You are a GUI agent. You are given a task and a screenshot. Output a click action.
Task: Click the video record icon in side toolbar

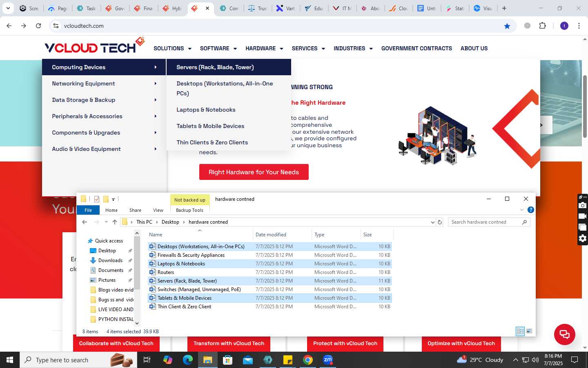tap(583, 216)
